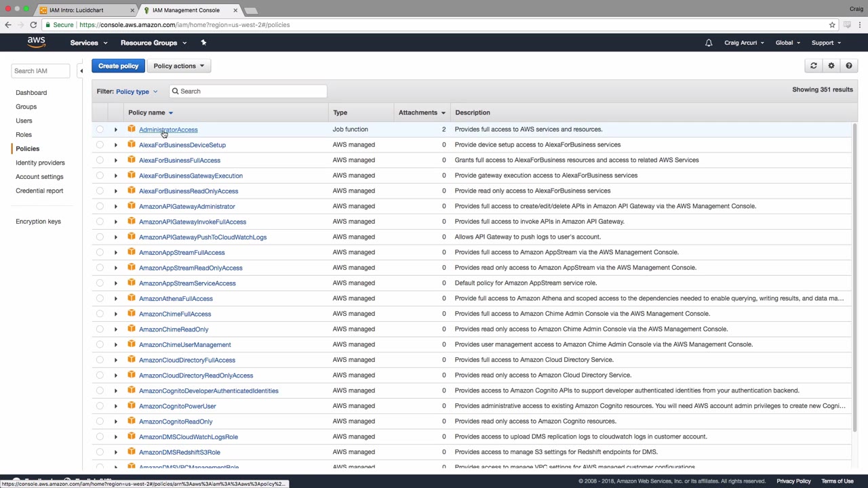
Task: Open Encryption keys in the sidebar
Action: click(x=38, y=221)
